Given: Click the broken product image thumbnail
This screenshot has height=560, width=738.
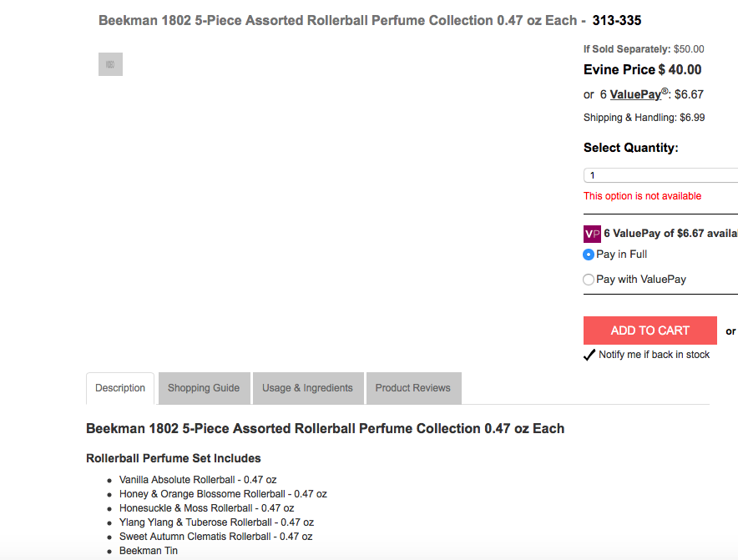Looking at the screenshot, I should (x=110, y=64).
